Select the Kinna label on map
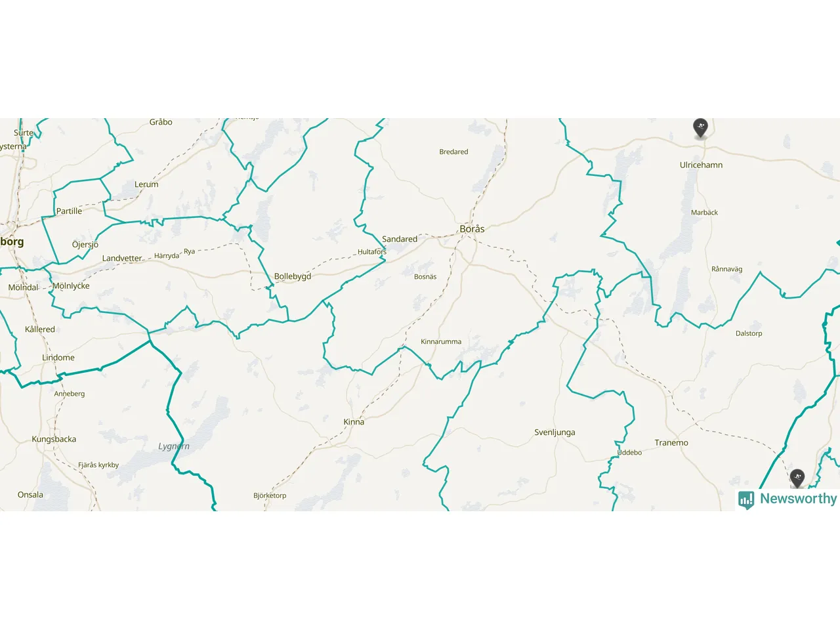The width and height of the screenshot is (840, 630). pos(354,422)
